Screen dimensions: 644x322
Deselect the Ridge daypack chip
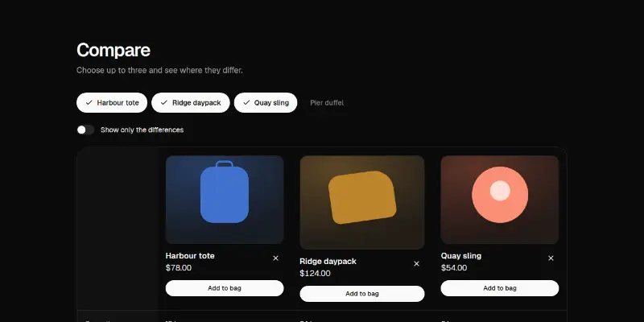point(191,103)
